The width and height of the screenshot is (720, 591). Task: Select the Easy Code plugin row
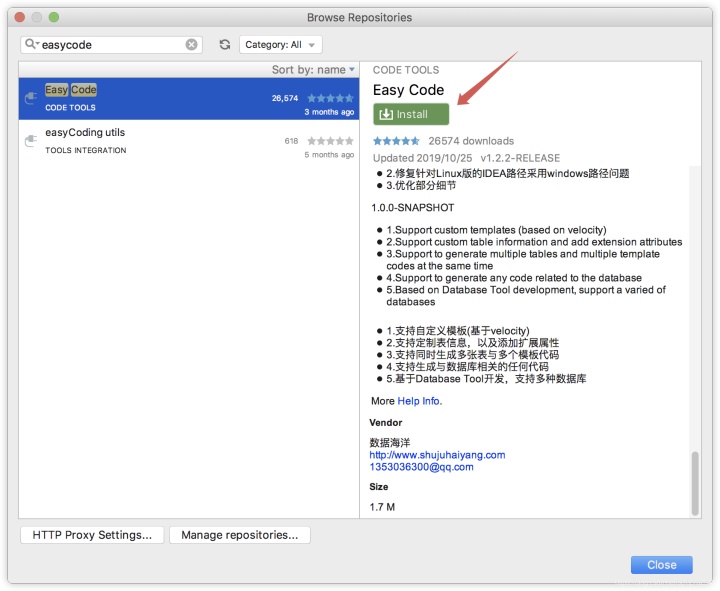click(189, 99)
